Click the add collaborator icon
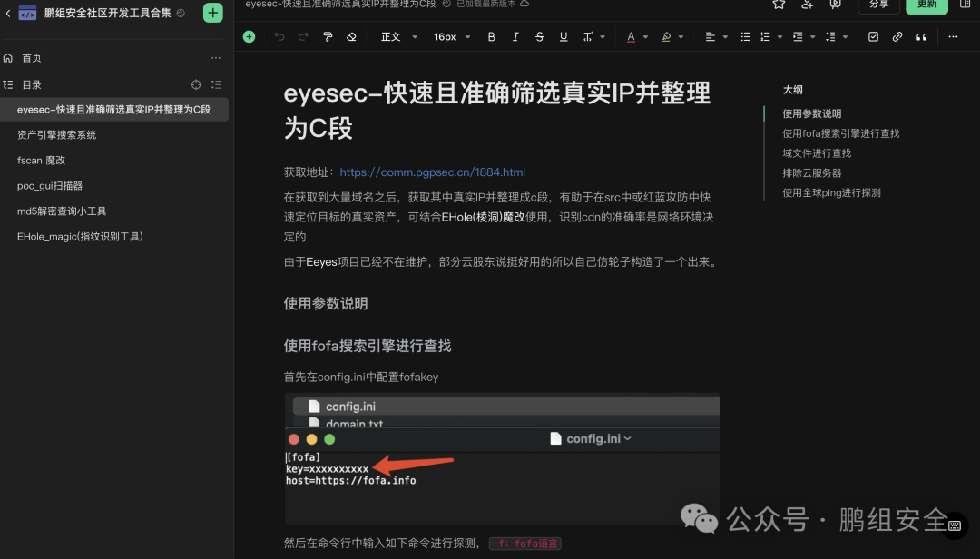Screen dimensions: 980x559 (x=807, y=5)
